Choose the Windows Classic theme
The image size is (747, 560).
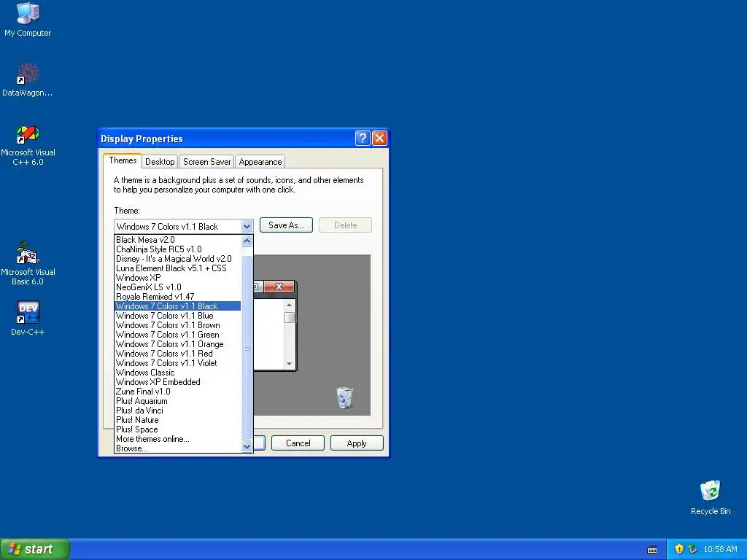tap(178, 373)
